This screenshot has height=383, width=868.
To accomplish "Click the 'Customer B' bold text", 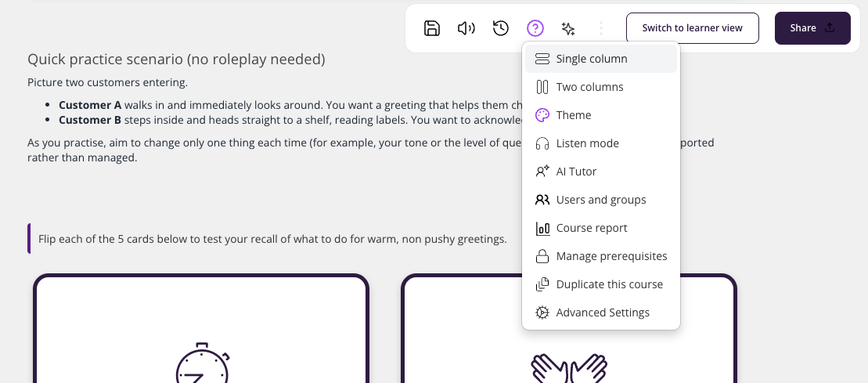I will tap(90, 121).
